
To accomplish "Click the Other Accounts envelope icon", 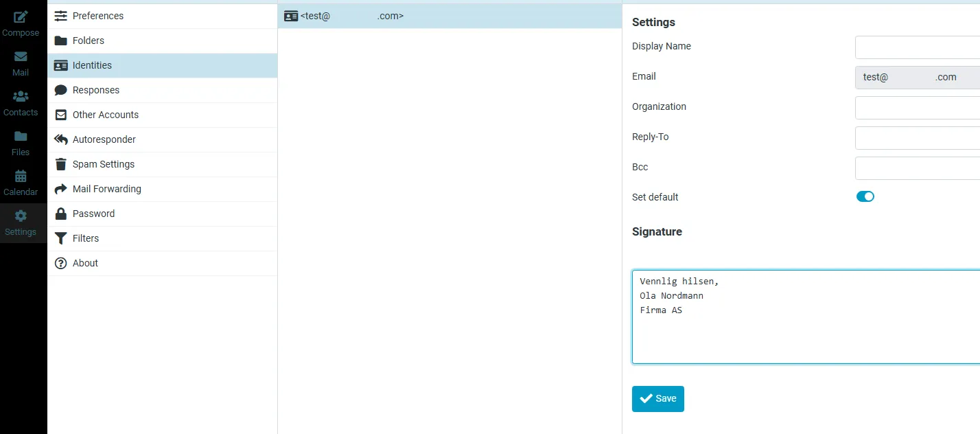I will tap(61, 115).
